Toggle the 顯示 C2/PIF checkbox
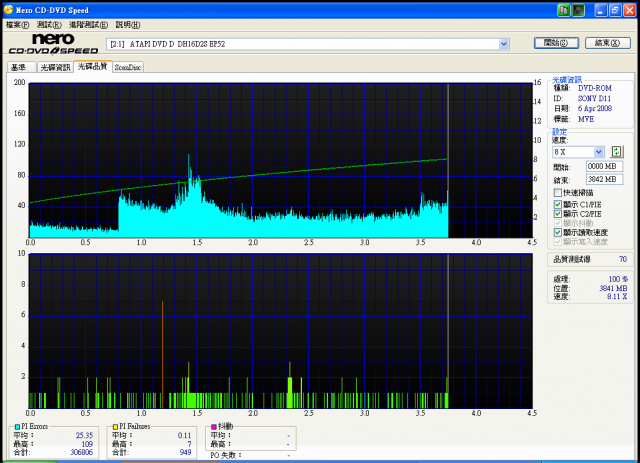 (558, 214)
